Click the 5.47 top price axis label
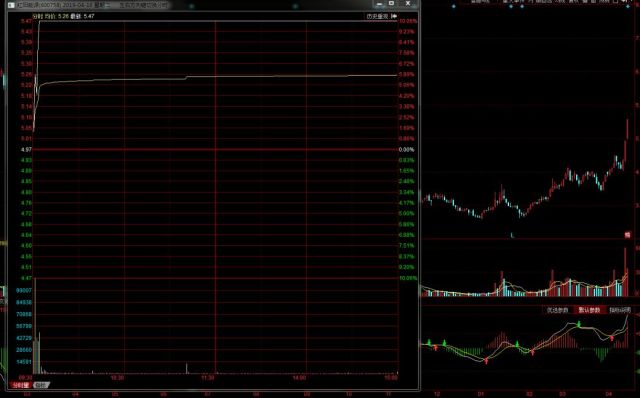The image size is (640, 398). point(27,21)
